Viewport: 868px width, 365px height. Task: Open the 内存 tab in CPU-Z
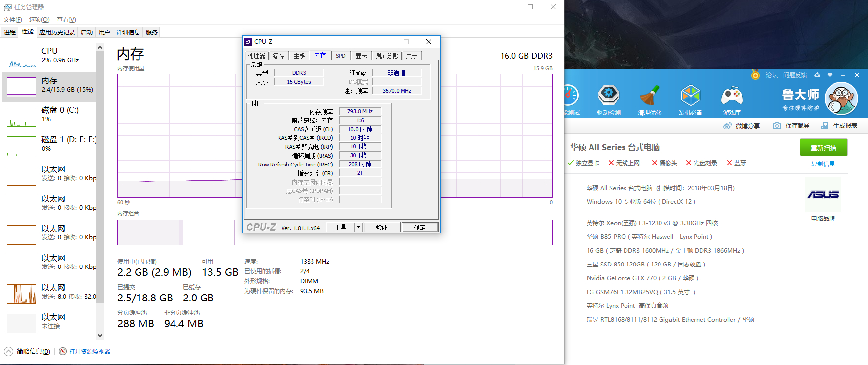coord(320,55)
